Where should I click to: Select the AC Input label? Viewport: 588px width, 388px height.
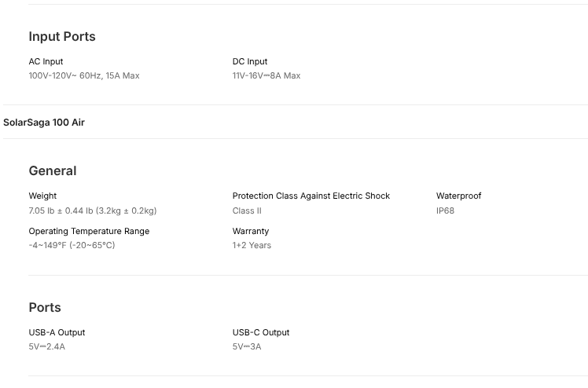pos(46,61)
